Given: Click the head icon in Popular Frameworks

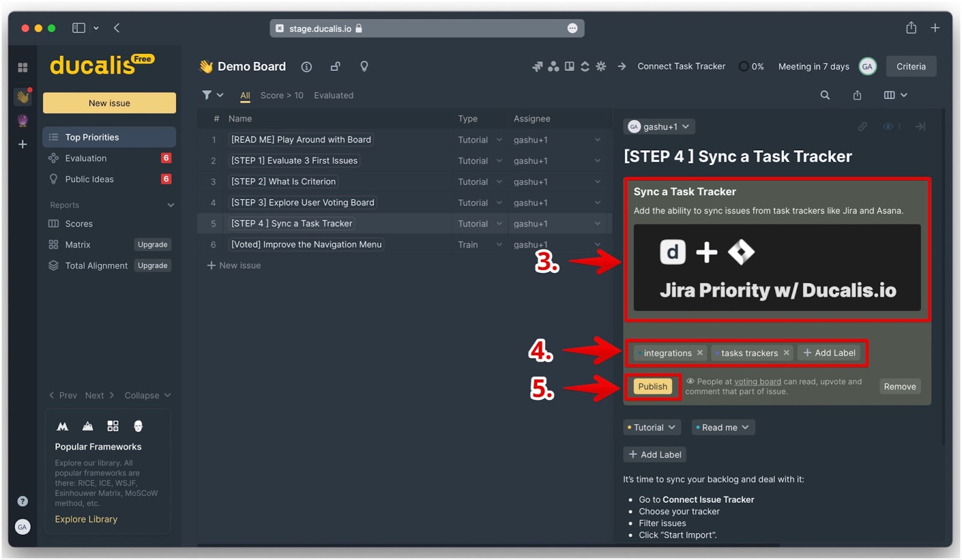Looking at the screenshot, I should (138, 426).
